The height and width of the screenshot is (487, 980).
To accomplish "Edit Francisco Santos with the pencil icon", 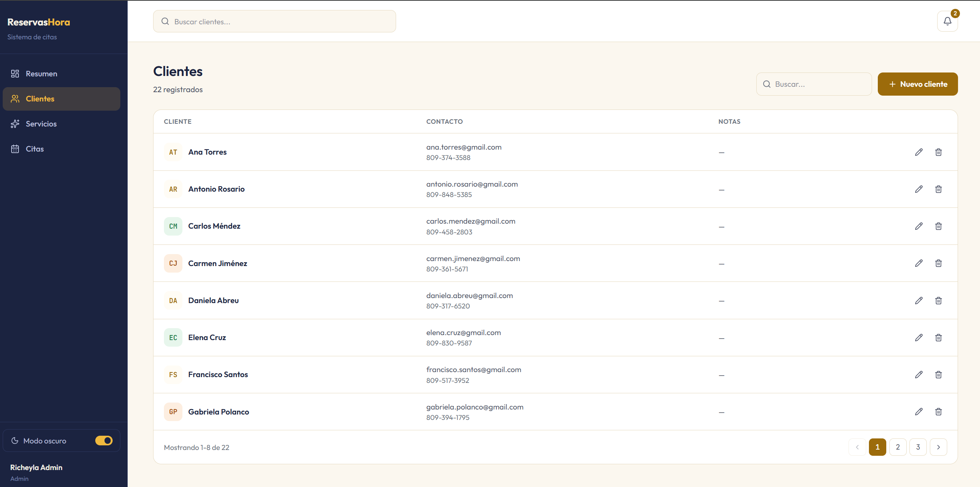I will (919, 374).
